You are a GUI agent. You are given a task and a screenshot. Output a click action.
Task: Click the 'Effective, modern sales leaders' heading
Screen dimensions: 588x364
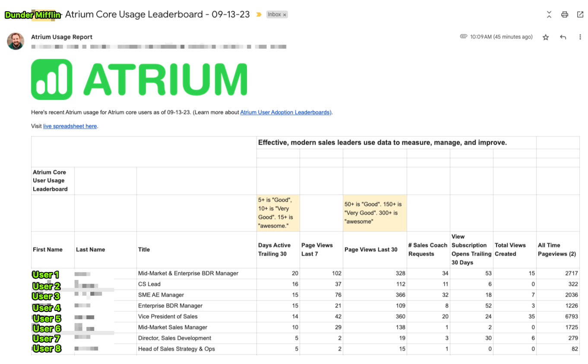[383, 142]
